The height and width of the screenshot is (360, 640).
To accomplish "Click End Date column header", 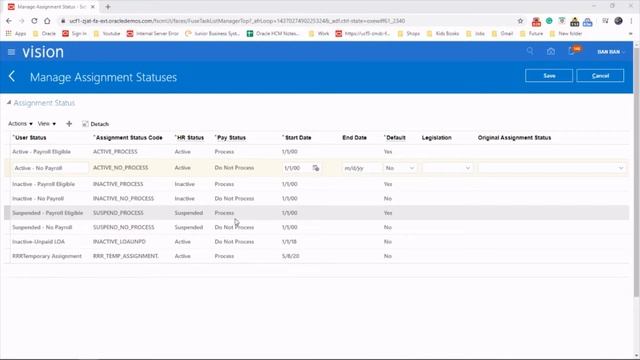I will click(x=354, y=138).
